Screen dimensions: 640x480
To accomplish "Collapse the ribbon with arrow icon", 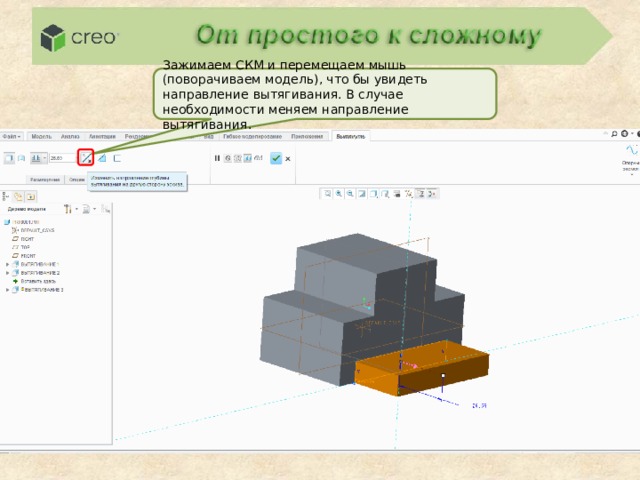I will (606, 134).
